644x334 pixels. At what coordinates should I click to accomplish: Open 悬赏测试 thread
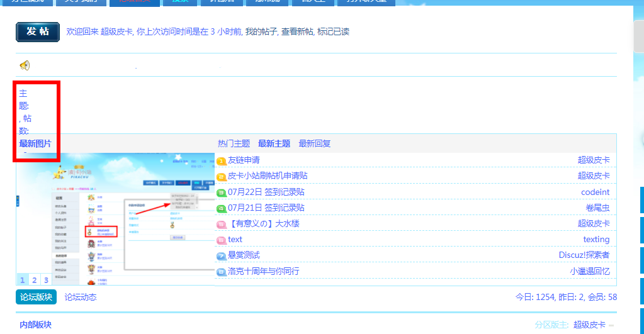244,255
